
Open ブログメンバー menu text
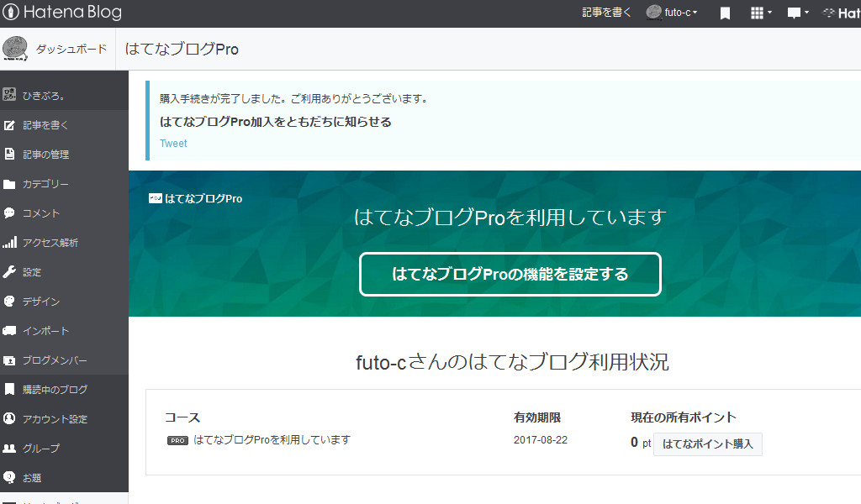pyautogui.click(x=55, y=360)
